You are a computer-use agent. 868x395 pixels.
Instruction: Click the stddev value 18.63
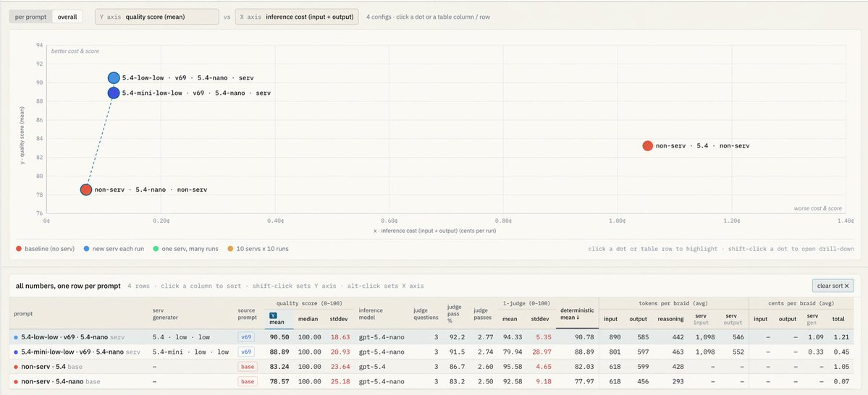click(340, 337)
